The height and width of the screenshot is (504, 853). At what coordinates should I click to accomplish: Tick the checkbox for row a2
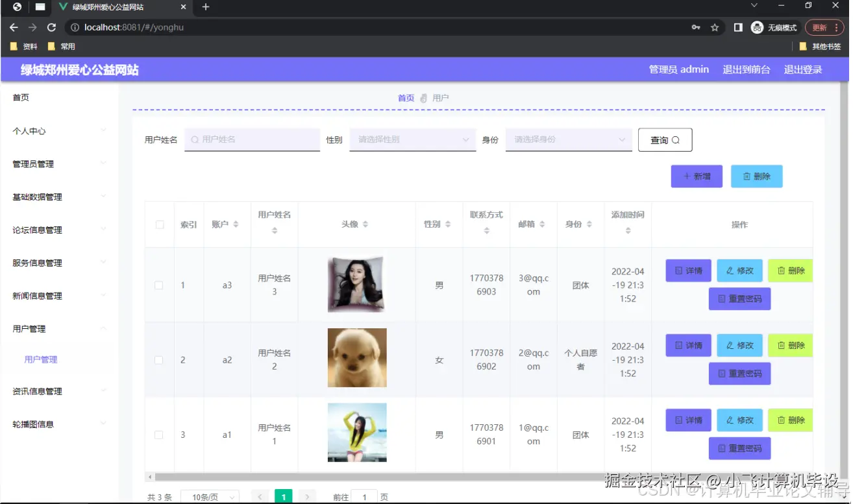click(159, 360)
